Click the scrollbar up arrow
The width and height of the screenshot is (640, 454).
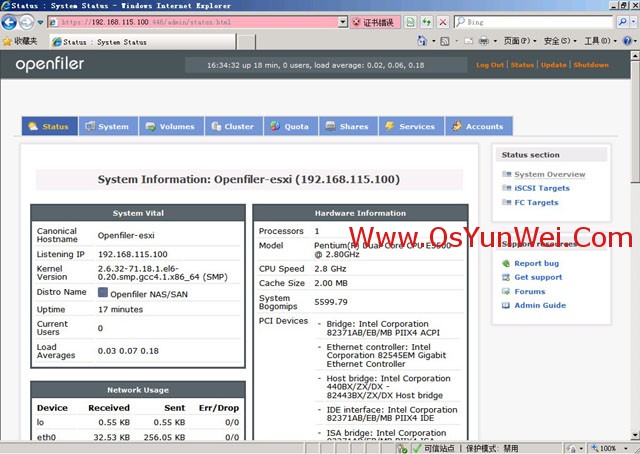click(x=635, y=55)
